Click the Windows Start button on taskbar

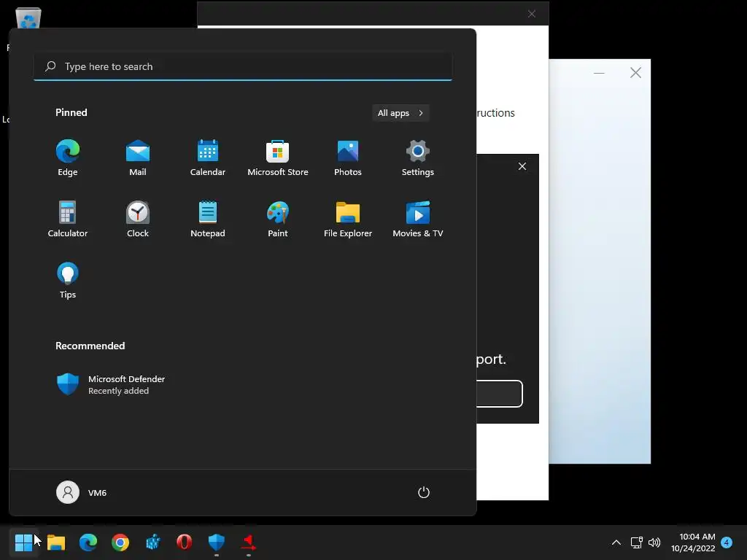(x=24, y=542)
